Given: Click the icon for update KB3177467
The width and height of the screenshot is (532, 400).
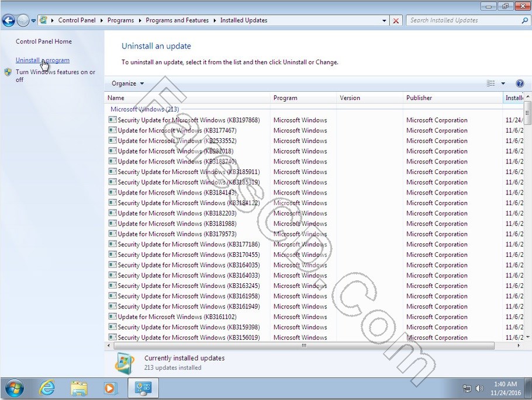Looking at the screenshot, I should tap(112, 130).
